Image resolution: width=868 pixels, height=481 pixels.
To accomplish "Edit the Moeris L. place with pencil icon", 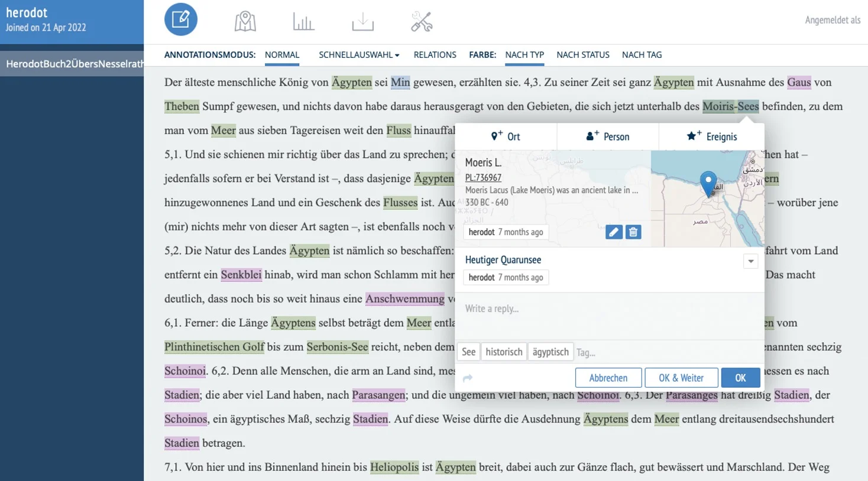I will 614,232.
